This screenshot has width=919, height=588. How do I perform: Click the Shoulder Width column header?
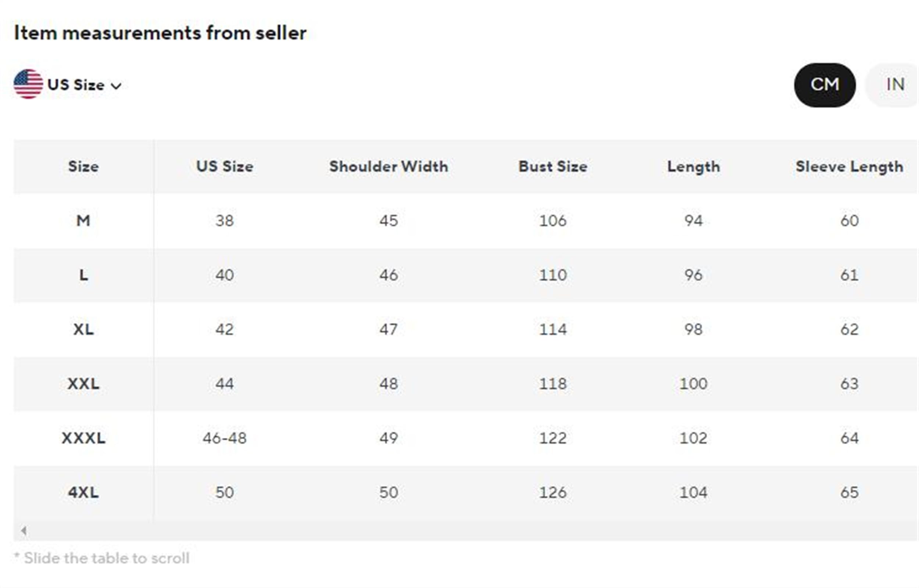(x=389, y=166)
